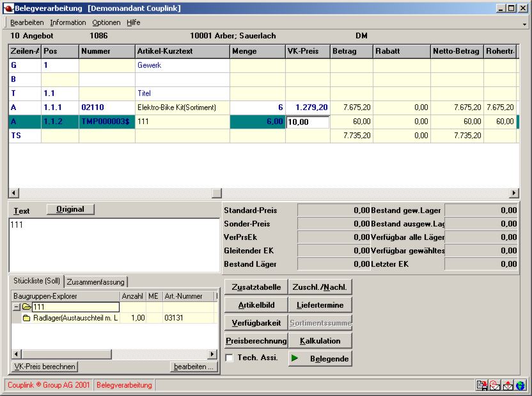The height and width of the screenshot is (396, 532).
Task: Click the Belegende button with green arrow
Action: [x=320, y=359]
